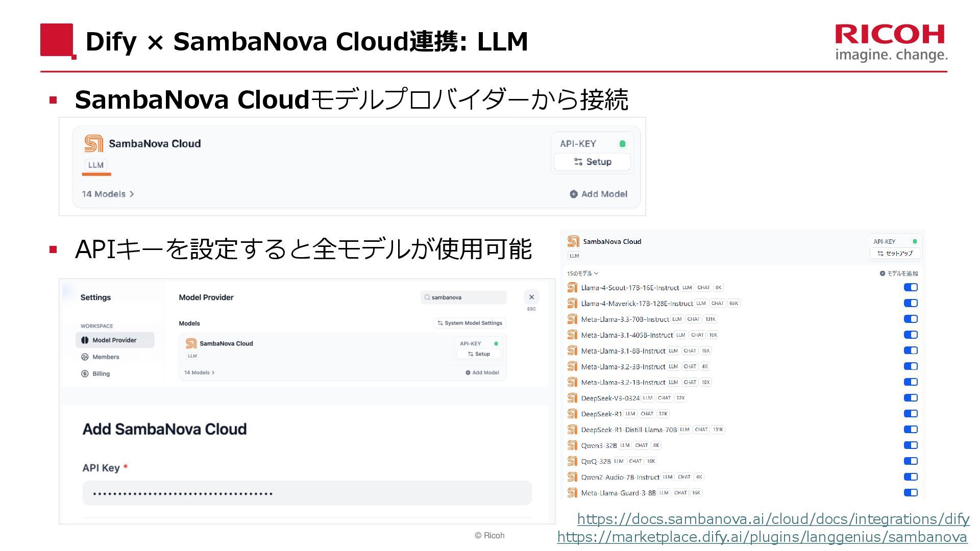Image resolution: width=980 pixels, height=551 pixels.
Task: Toggle Meta-Llama-3.1-405B-Instruct model
Action: 911,335
